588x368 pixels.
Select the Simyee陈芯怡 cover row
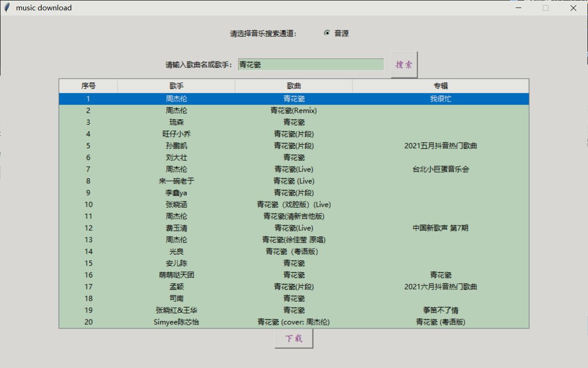point(294,322)
